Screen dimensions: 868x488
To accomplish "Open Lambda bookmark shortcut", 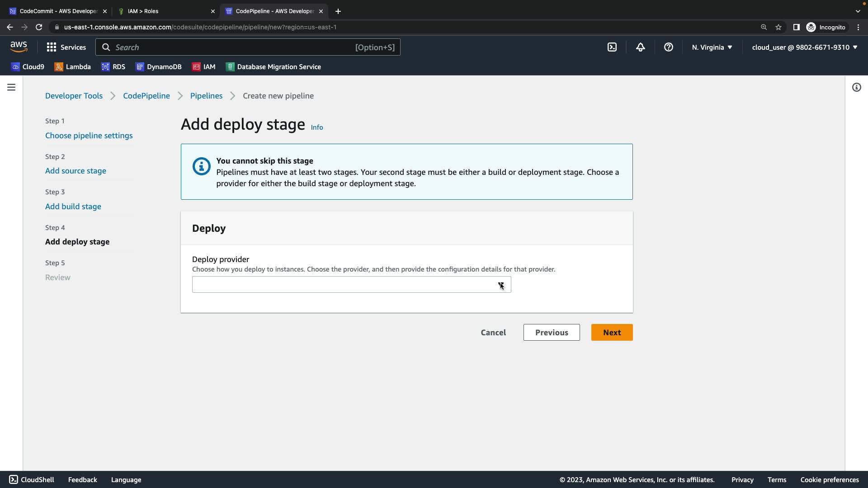I will (x=73, y=66).
